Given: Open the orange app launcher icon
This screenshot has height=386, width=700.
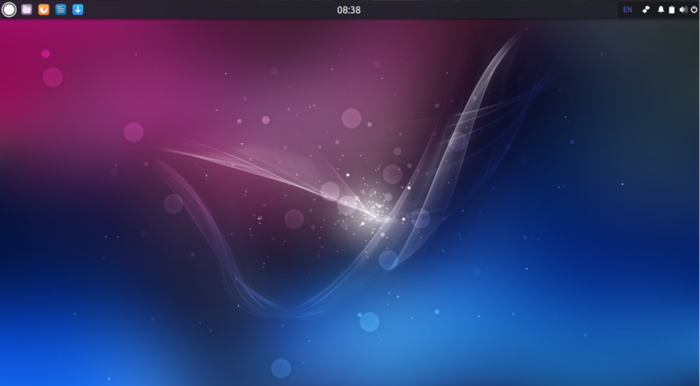Looking at the screenshot, I should tap(44, 9).
